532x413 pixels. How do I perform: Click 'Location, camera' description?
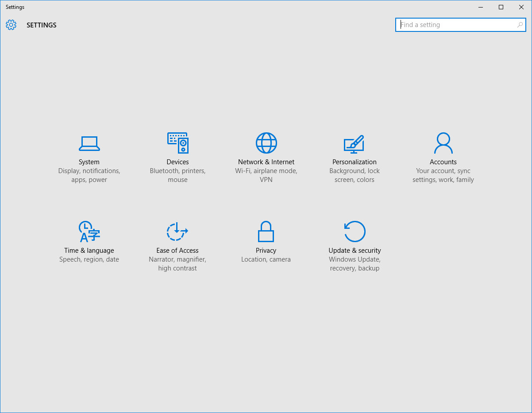266,259
